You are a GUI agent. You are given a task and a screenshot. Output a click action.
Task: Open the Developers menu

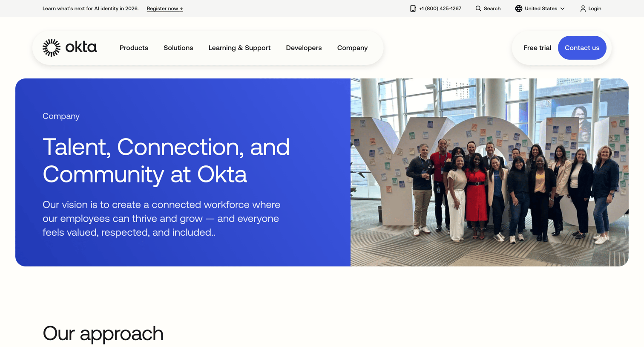pos(304,48)
